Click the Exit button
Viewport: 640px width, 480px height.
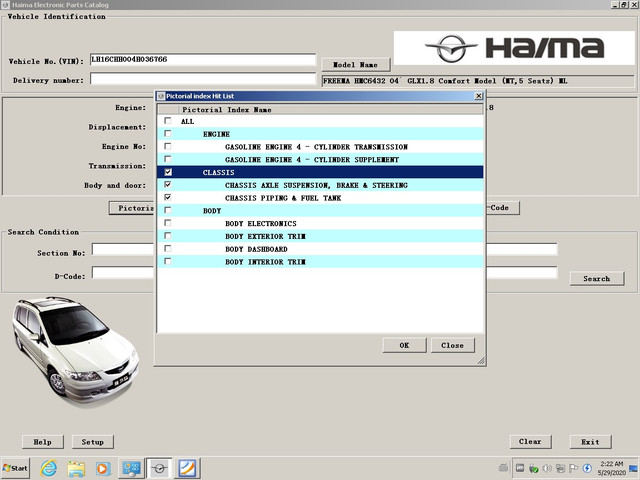click(590, 442)
